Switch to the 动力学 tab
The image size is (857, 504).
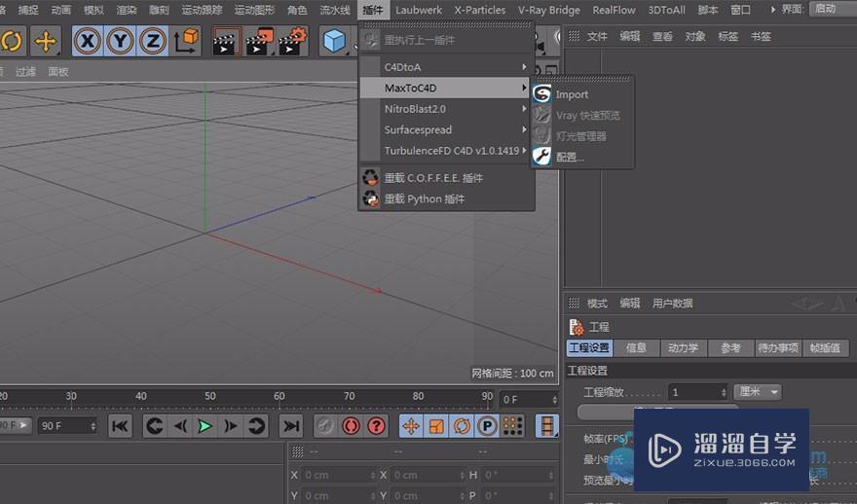pos(684,347)
